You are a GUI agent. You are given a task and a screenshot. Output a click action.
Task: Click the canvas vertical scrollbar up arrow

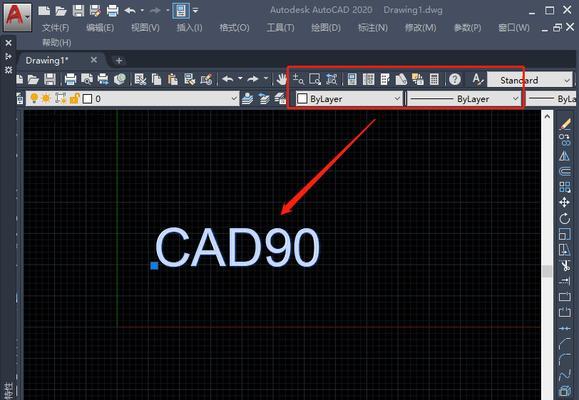pos(547,116)
